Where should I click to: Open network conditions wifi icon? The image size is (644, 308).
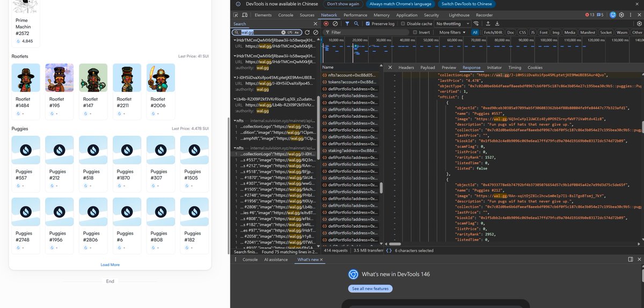click(x=477, y=24)
